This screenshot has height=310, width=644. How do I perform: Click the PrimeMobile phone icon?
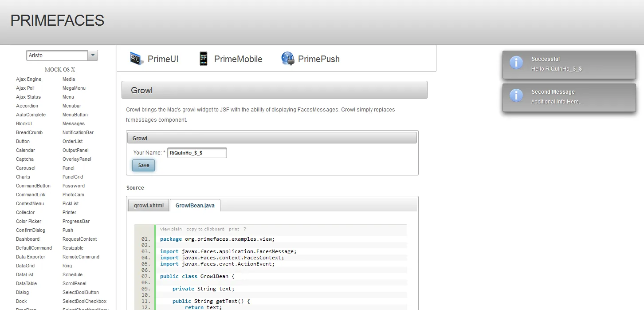203,59
